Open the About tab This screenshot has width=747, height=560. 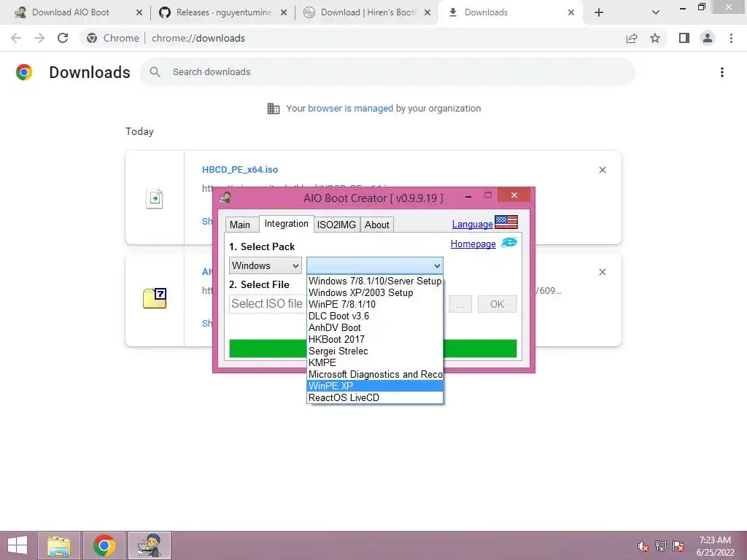(377, 225)
